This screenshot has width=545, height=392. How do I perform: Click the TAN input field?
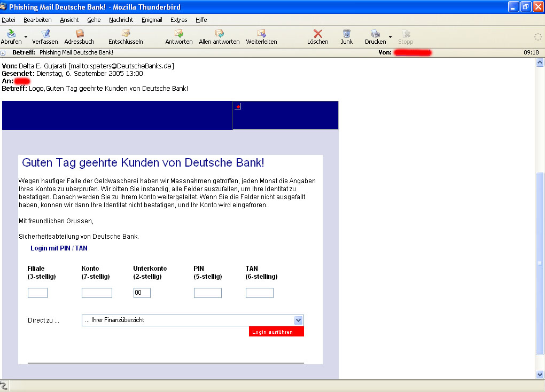click(260, 293)
